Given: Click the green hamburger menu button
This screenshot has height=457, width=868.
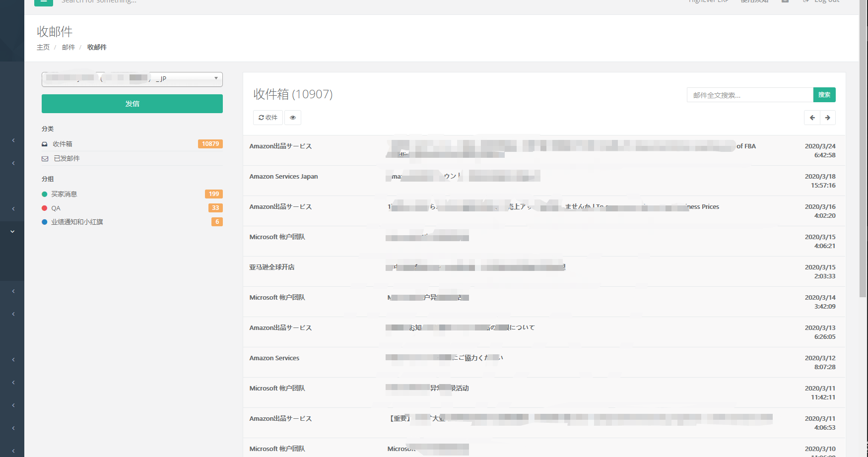Looking at the screenshot, I should (x=44, y=2).
